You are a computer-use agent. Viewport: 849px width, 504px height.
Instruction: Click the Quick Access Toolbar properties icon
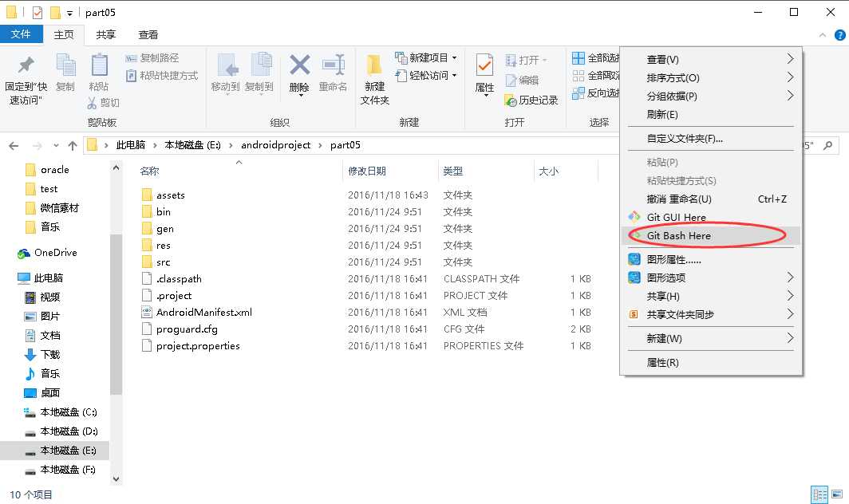(x=38, y=13)
